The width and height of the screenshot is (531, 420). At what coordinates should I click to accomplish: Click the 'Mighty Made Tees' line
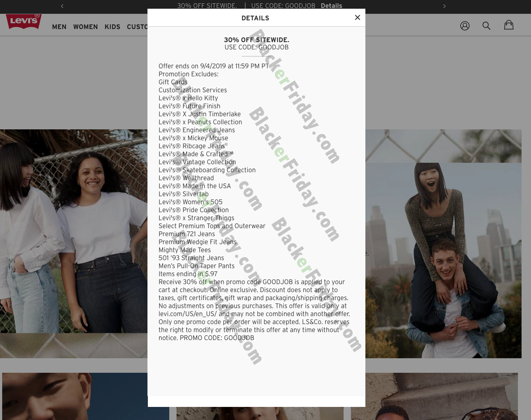coord(185,250)
